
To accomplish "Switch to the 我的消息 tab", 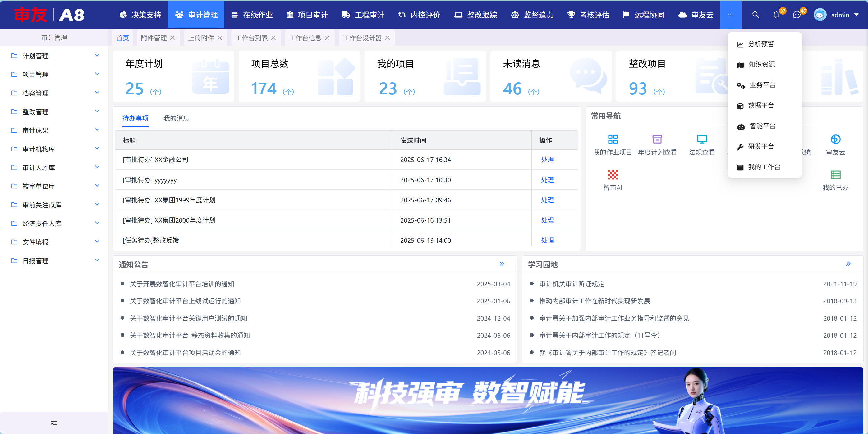I will pos(176,118).
